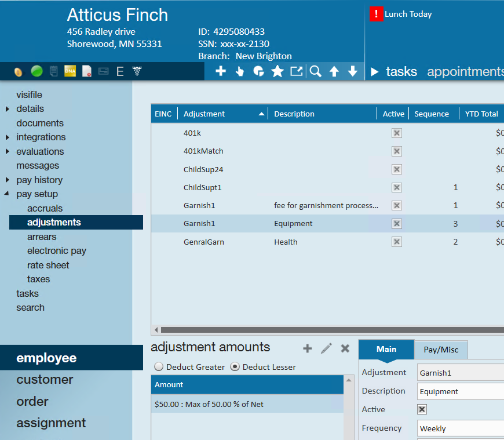The height and width of the screenshot is (440, 504).
Task: Click the red exclamation Lunch Today alert icon
Action: coord(376,14)
